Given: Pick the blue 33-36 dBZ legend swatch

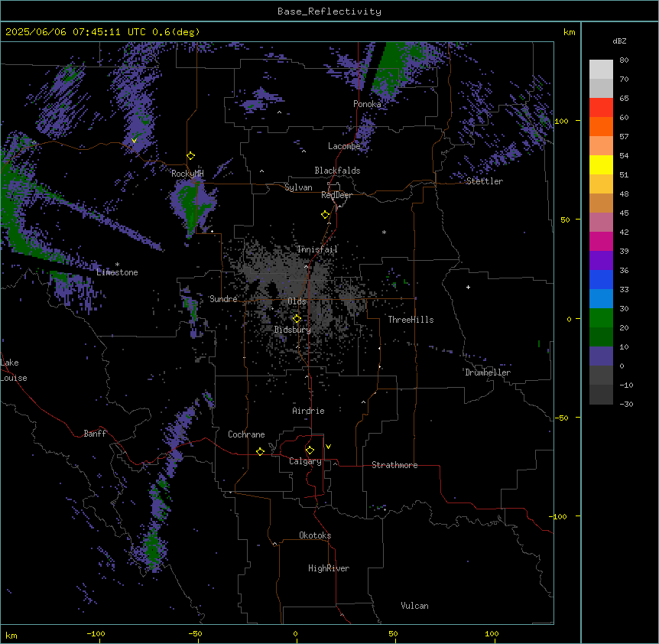Looking at the screenshot, I should click(601, 279).
